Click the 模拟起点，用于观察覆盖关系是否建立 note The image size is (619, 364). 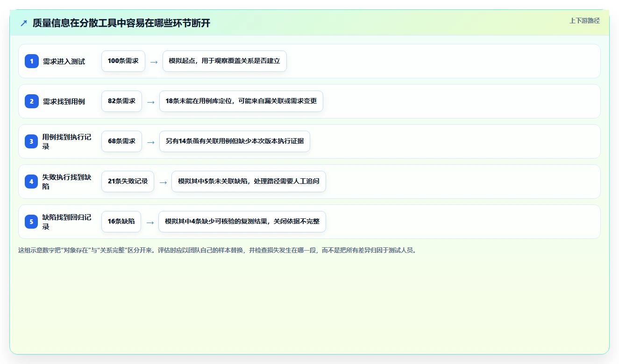point(225,61)
